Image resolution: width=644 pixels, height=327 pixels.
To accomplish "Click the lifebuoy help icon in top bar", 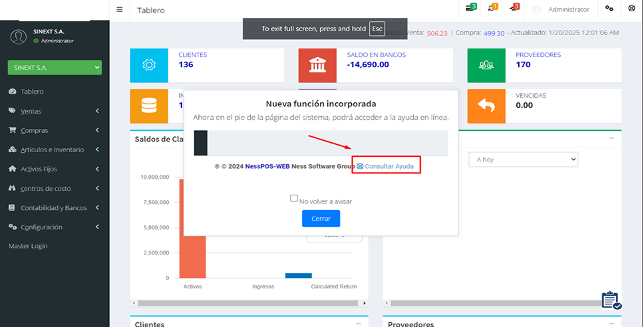I will (631, 9).
